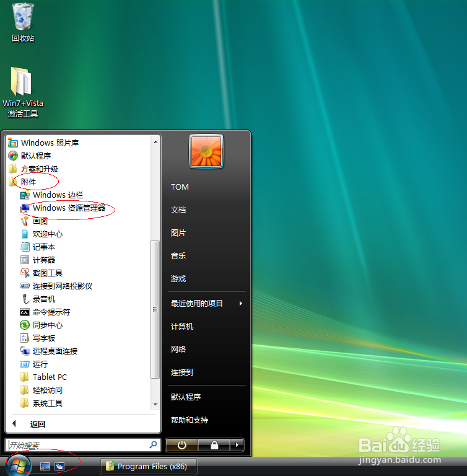This screenshot has width=467, height=476.
Task: Click Show Desktop quick launch icon
Action: tap(45, 466)
